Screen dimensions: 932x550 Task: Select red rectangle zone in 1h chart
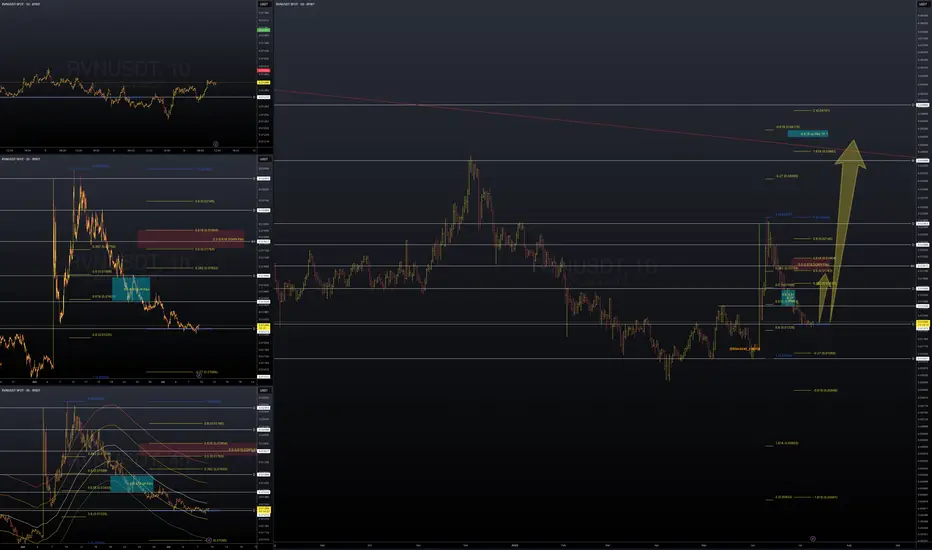point(191,239)
